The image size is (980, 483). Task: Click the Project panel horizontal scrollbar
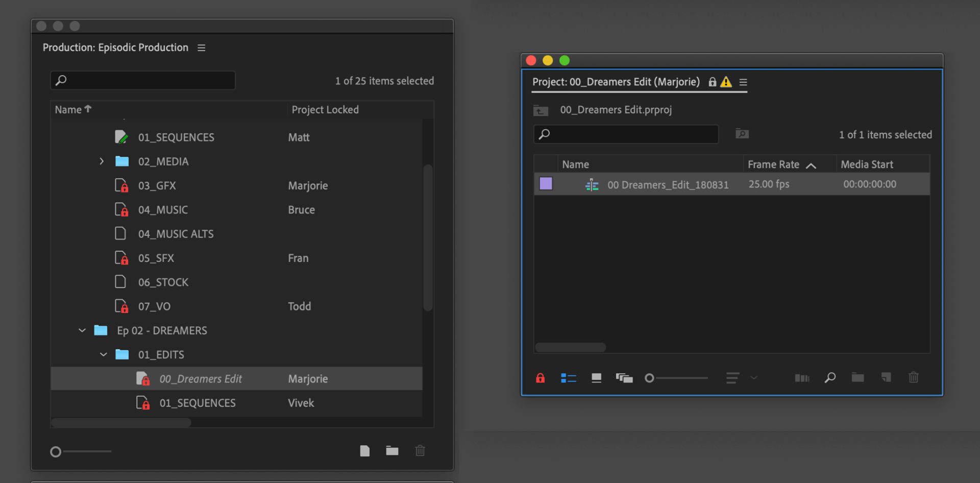click(x=570, y=348)
